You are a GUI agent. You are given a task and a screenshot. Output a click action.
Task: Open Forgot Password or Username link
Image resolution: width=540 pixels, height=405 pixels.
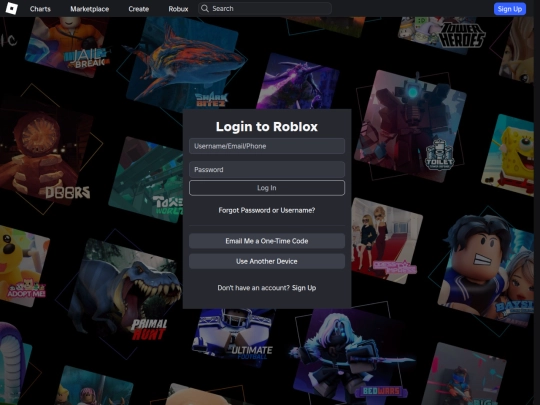(x=267, y=210)
